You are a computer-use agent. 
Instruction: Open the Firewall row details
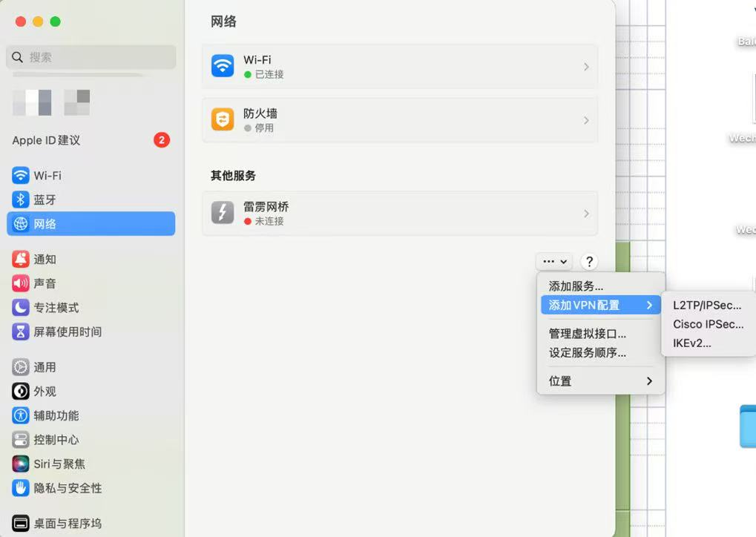tap(399, 120)
